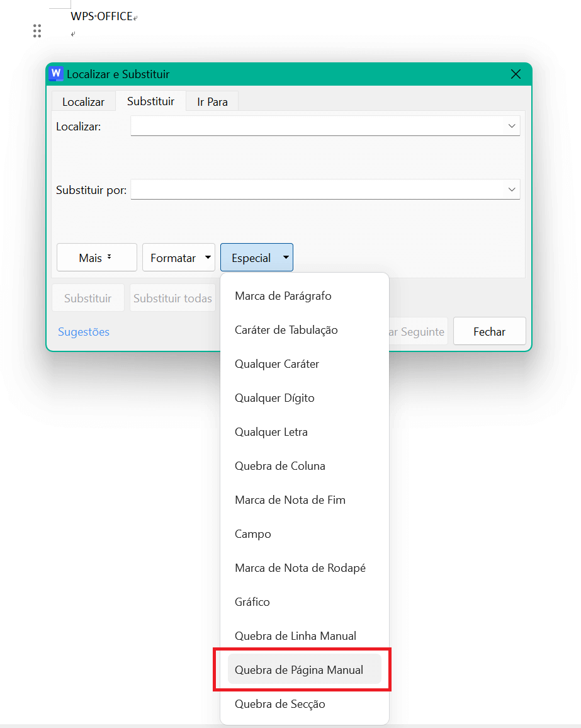Choose the Gráfico special item
Screen dimensions: 581x728
pyautogui.click(x=252, y=601)
